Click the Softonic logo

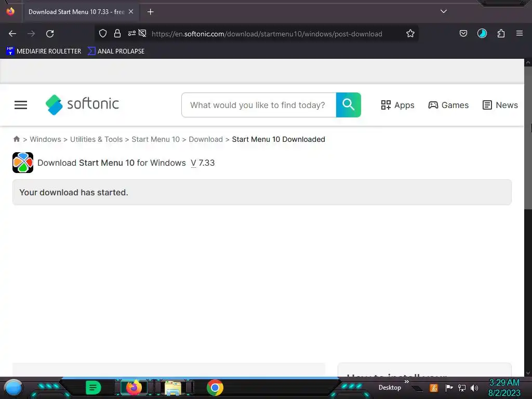[x=82, y=104]
